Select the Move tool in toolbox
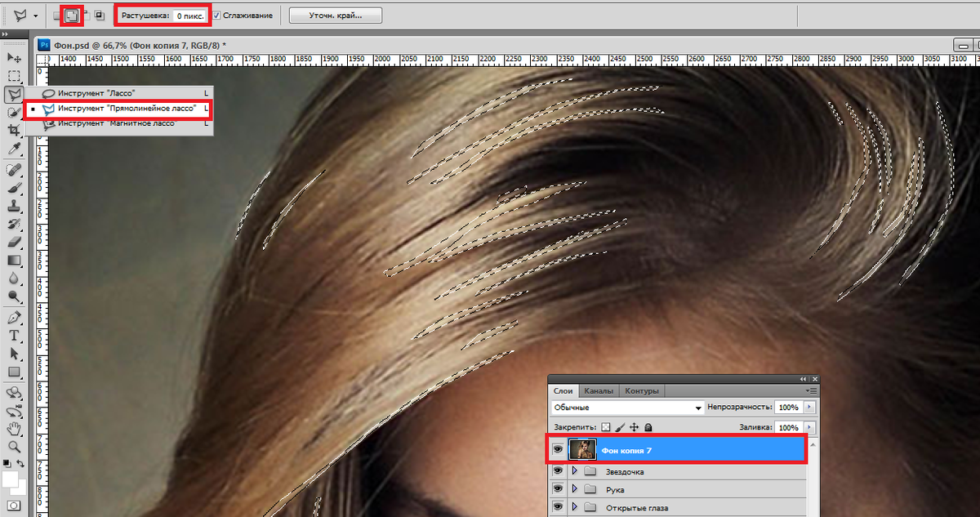Screen dimensions: 980x517 [x=14, y=58]
